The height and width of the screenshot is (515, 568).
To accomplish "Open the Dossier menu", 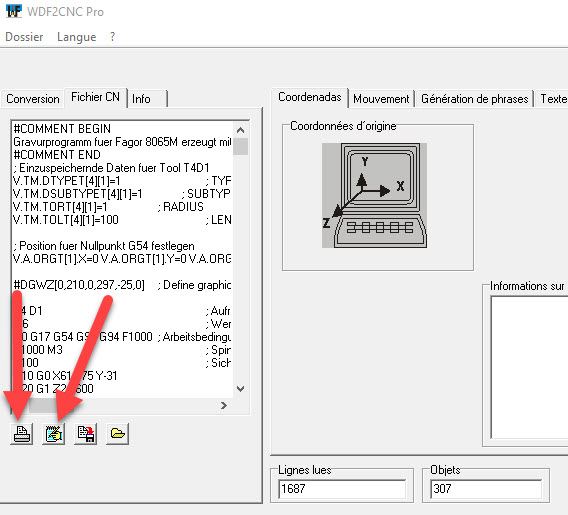I will [x=24, y=37].
